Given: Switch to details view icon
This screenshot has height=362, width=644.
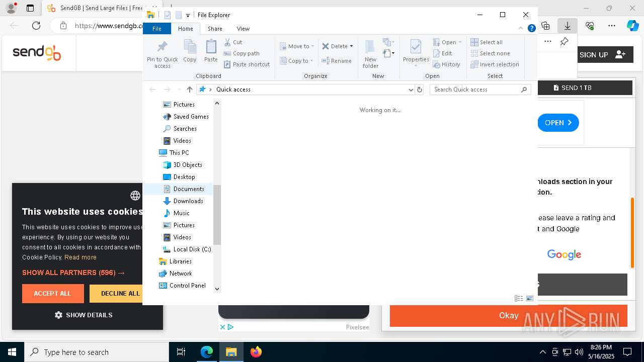Looking at the screenshot, I should (519, 299).
